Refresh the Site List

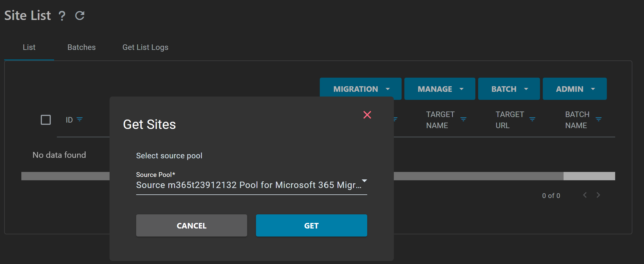tap(80, 16)
